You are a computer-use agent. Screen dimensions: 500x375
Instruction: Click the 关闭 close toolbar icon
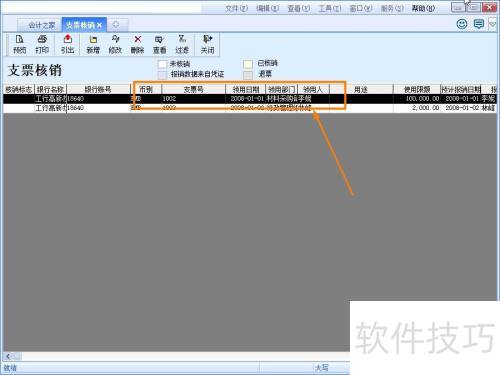(207, 44)
